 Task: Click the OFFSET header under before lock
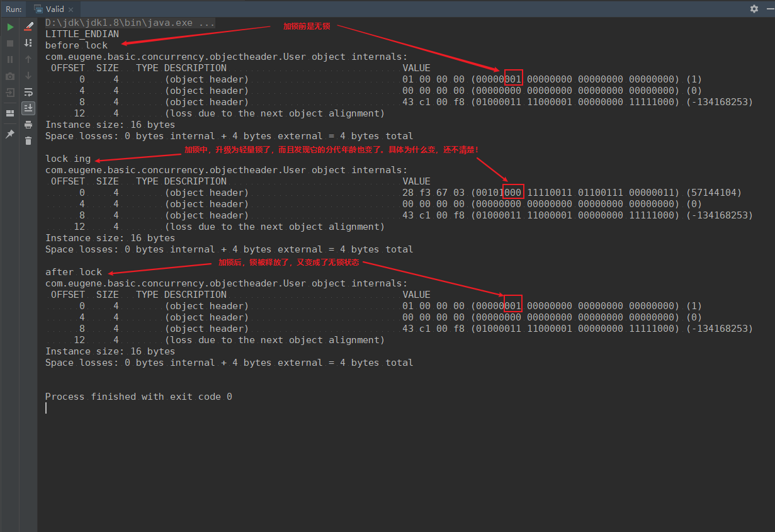(67, 68)
